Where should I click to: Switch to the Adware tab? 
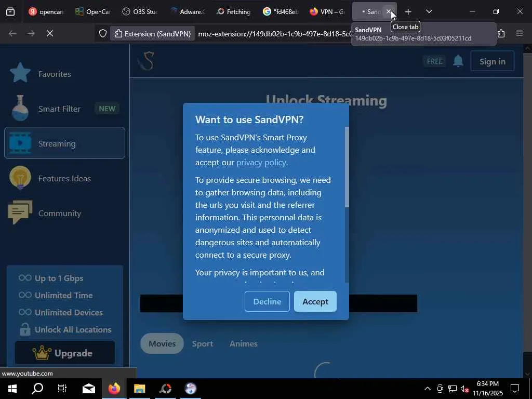(x=187, y=12)
